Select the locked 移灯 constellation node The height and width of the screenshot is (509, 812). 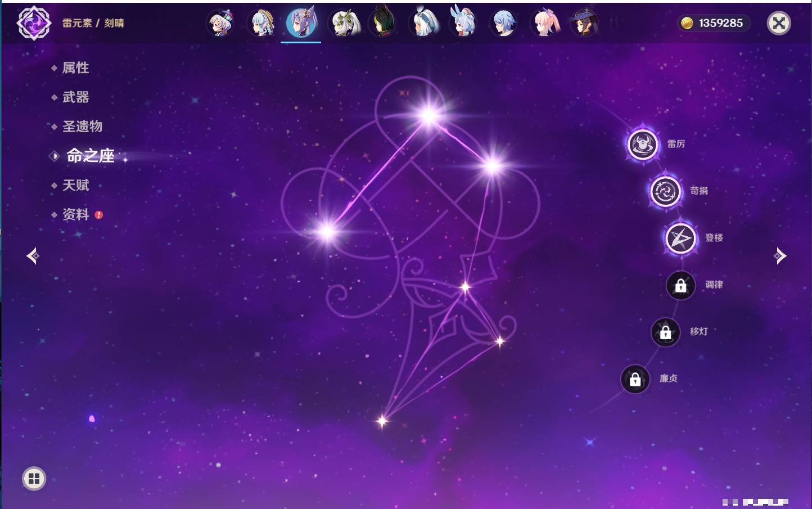click(x=666, y=332)
